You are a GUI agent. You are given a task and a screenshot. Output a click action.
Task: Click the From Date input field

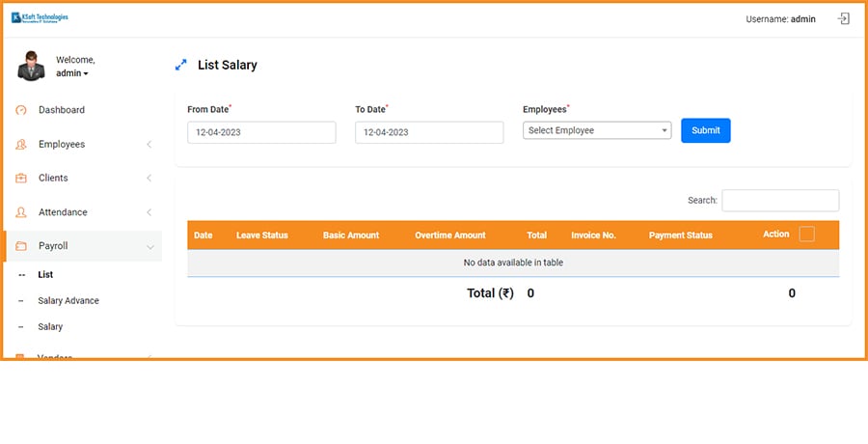click(261, 132)
